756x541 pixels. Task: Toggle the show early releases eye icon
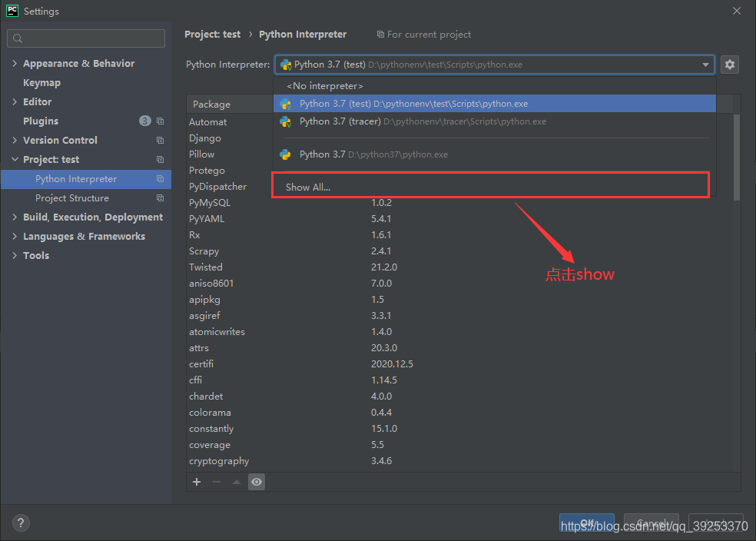[257, 482]
